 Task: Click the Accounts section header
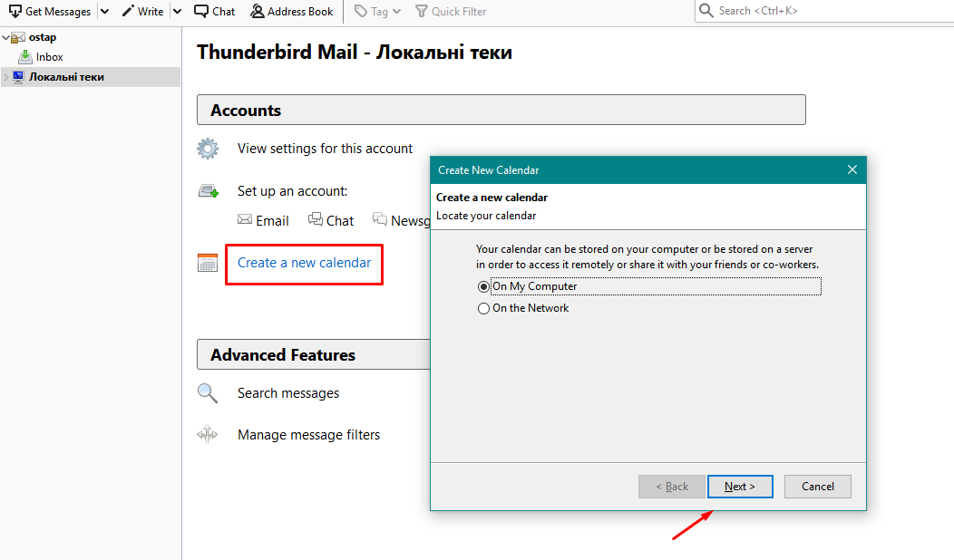[x=501, y=110]
